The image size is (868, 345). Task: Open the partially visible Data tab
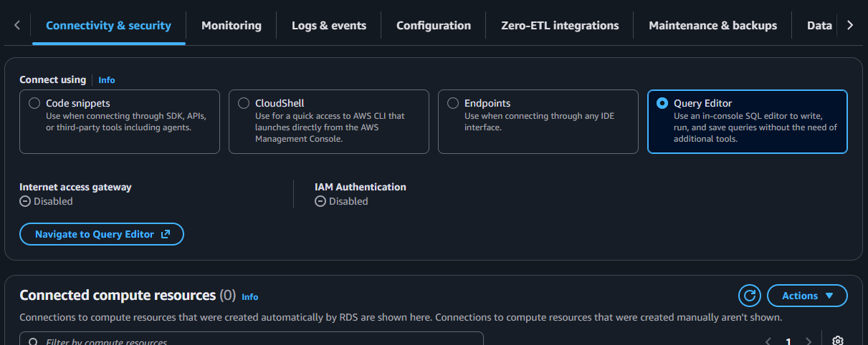click(819, 26)
